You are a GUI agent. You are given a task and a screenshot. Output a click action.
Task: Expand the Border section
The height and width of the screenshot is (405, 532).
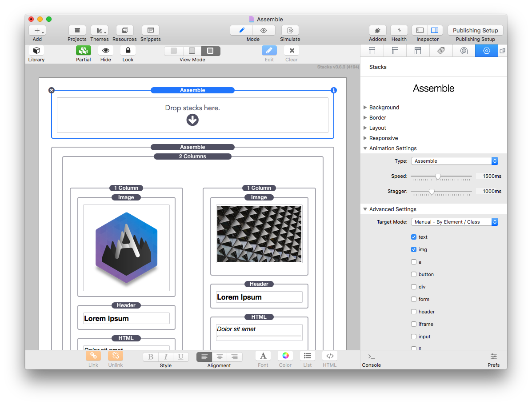[365, 117]
